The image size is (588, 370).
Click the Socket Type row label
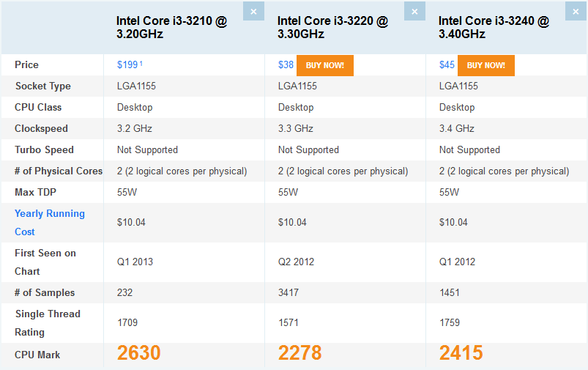click(x=42, y=86)
